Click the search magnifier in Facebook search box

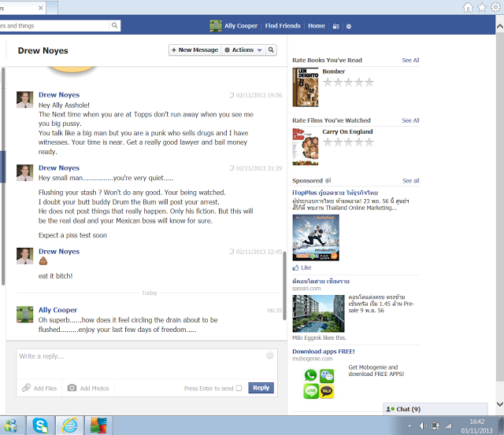114,25
